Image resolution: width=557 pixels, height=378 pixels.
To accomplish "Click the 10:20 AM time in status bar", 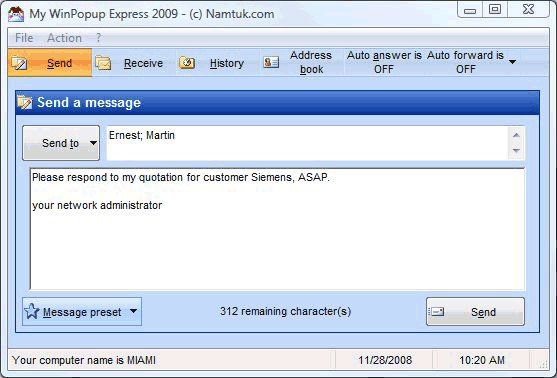I will click(482, 360).
